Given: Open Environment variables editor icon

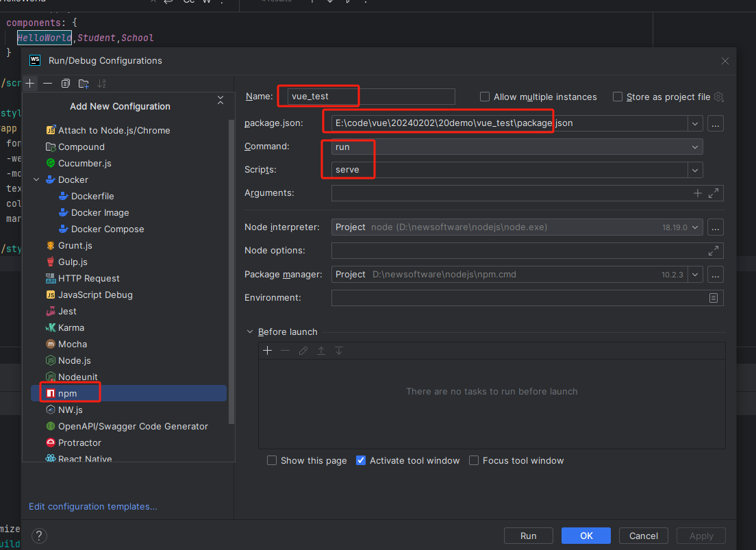Looking at the screenshot, I should pos(714,298).
